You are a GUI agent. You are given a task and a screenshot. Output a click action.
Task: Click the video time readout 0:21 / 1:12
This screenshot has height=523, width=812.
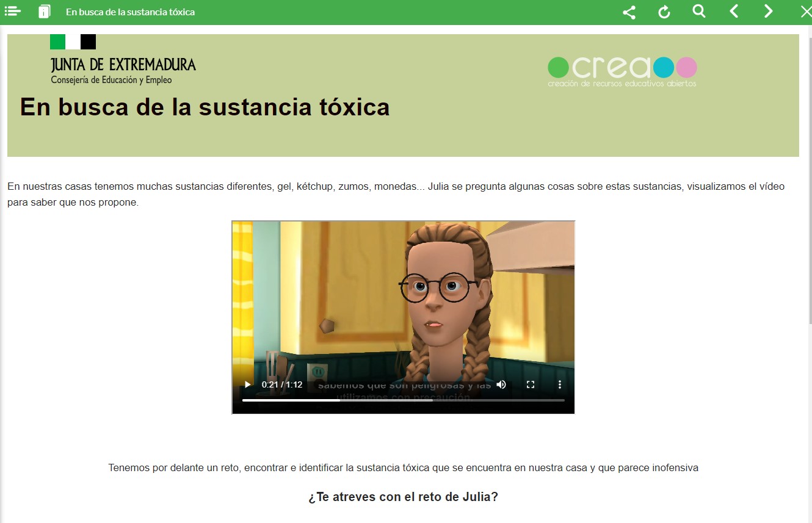coord(282,384)
